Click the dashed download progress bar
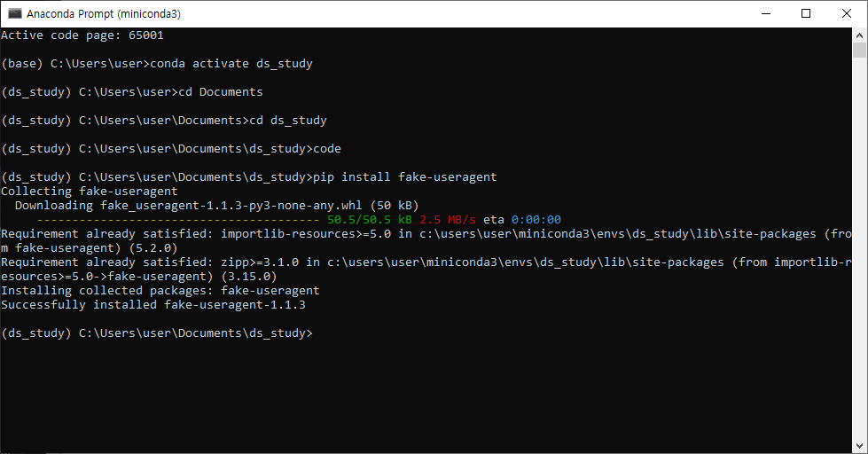868x454 pixels. click(x=177, y=220)
